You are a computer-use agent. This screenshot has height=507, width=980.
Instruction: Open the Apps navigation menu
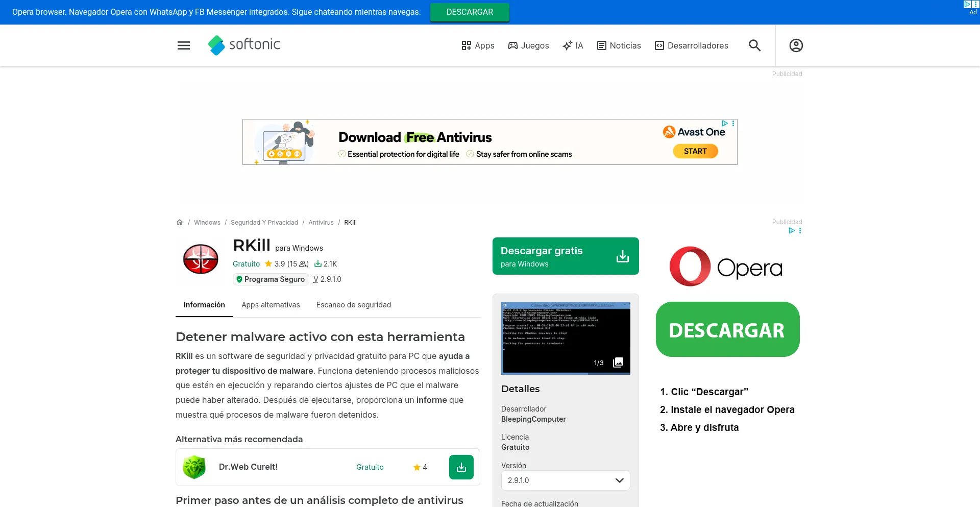click(x=478, y=45)
